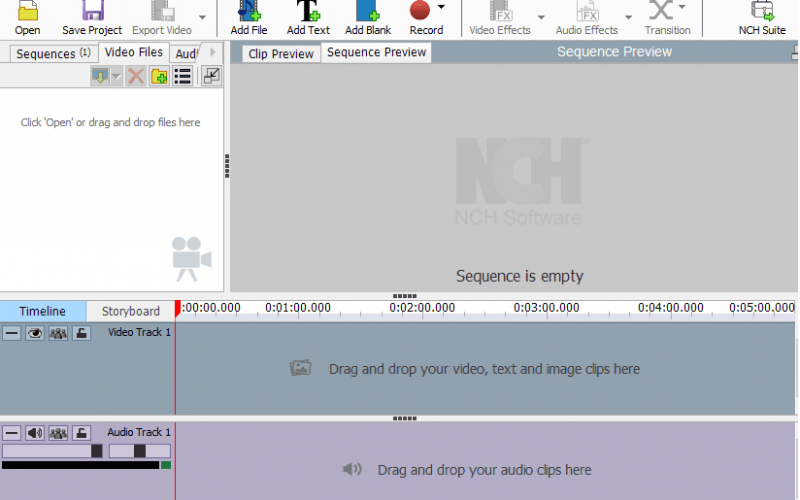Image resolution: width=800 pixels, height=500 pixels.
Task: Open Video Effects
Action: (500, 18)
